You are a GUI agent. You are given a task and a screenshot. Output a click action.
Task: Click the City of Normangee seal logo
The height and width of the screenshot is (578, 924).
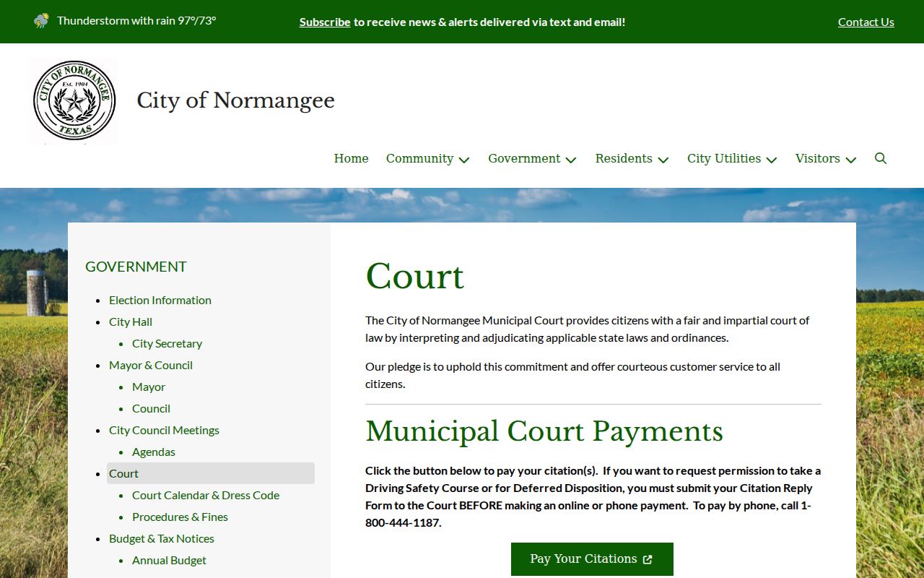pos(74,101)
